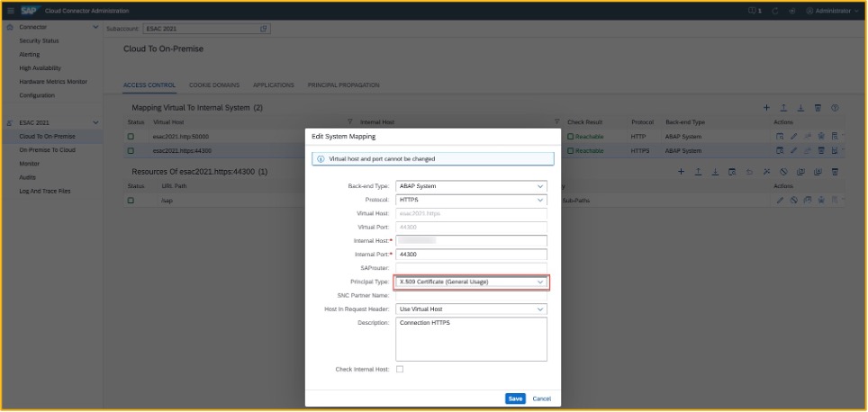Open Configuration in sidebar
868x412 pixels.
pos(37,95)
